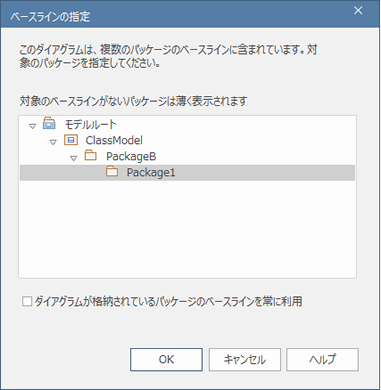Click the Package1 folder icon
Image resolution: width=381 pixels, height=390 pixels.
[x=112, y=172]
